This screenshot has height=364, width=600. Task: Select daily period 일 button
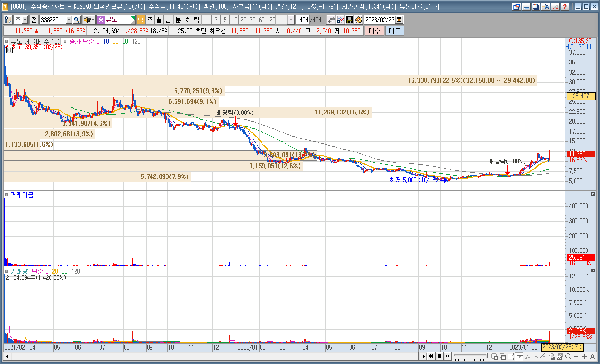click(x=141, y=20)
